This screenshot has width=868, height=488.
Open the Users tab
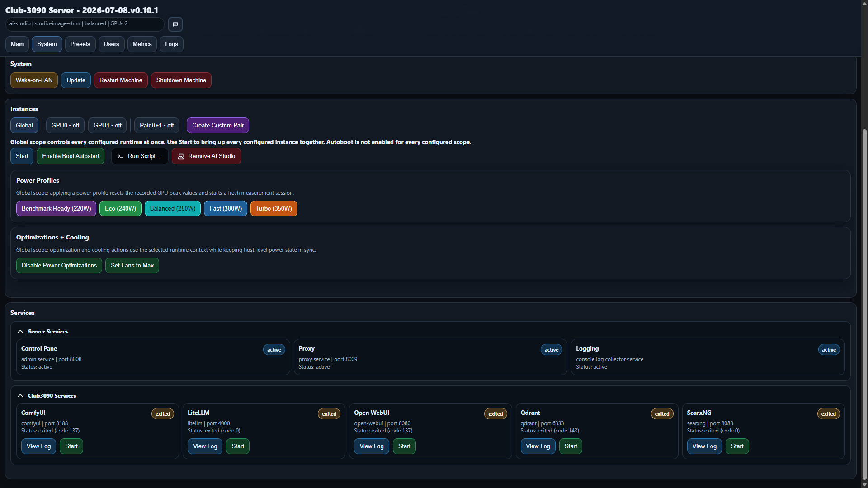tap(111, 44)
